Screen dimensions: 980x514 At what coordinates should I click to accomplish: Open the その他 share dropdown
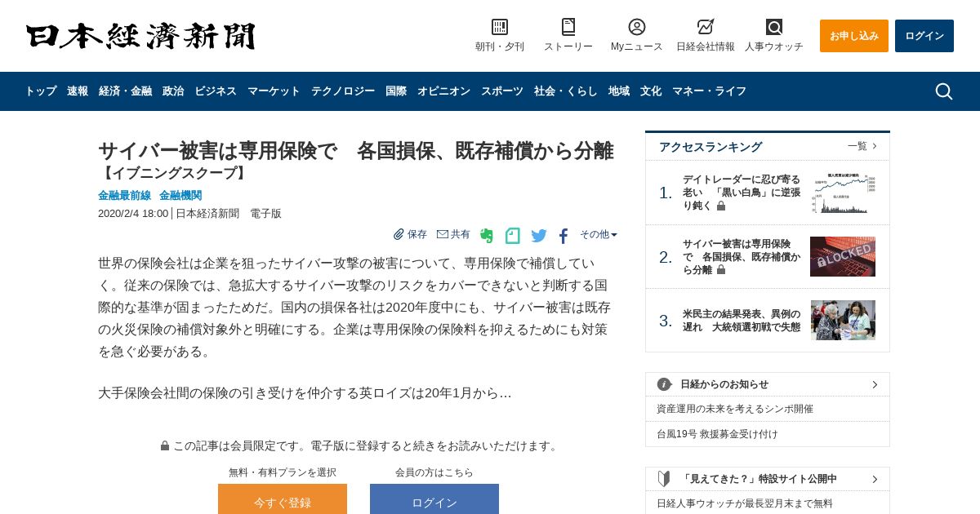599,234
